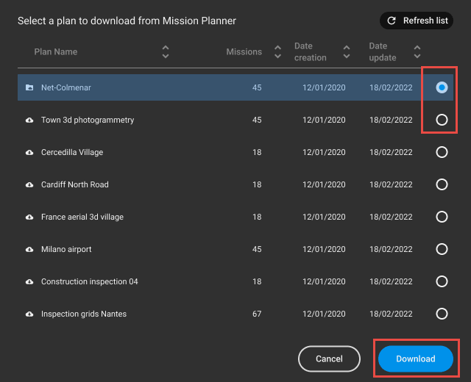Click missions count 18 for Cercedilla Village

[x=257, y=152]
